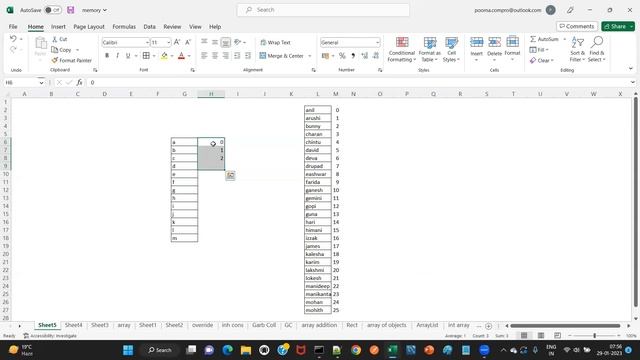This screenshot has height=360, width=640.
Task: Click the Copy command
Action: 62,50
